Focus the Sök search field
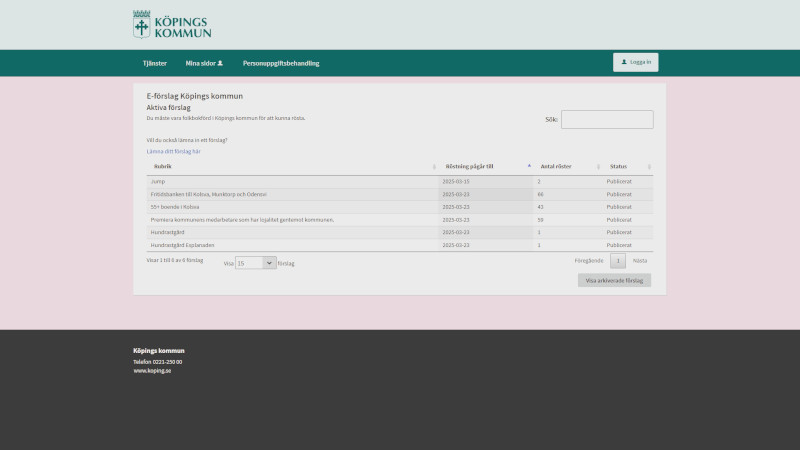This screenshot has width=800, height=450. (x=607, y=119)
